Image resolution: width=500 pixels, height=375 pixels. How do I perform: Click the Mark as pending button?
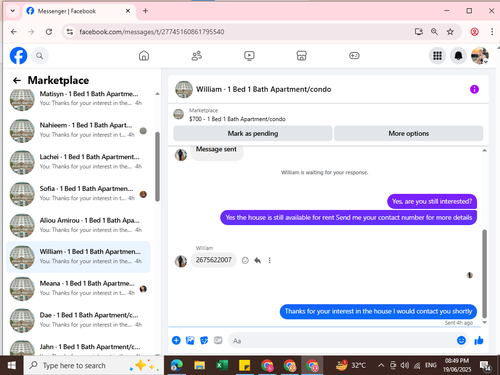253,133
